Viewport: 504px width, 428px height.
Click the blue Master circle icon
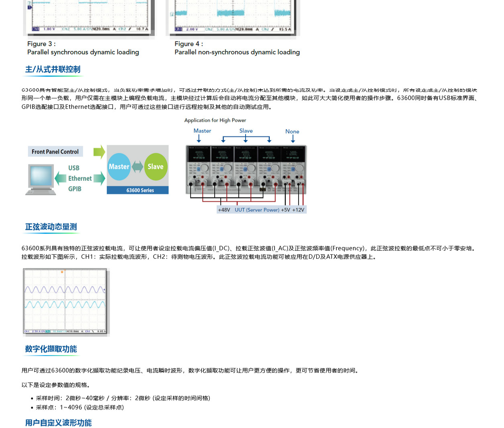[x=119, y=167]
